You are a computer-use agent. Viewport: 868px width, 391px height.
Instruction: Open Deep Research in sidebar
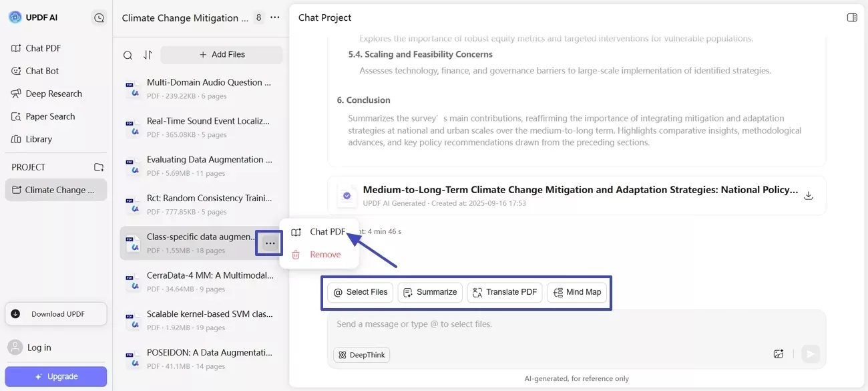53,94
